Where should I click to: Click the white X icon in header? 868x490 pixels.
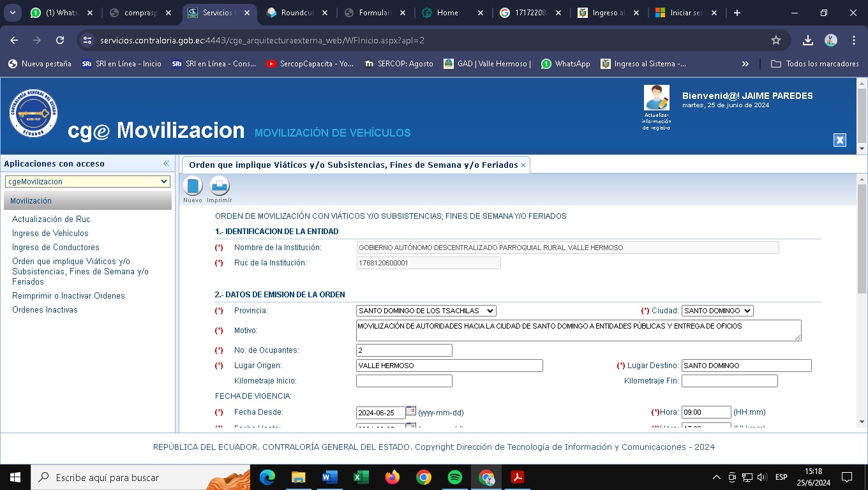tap(840, 140)
